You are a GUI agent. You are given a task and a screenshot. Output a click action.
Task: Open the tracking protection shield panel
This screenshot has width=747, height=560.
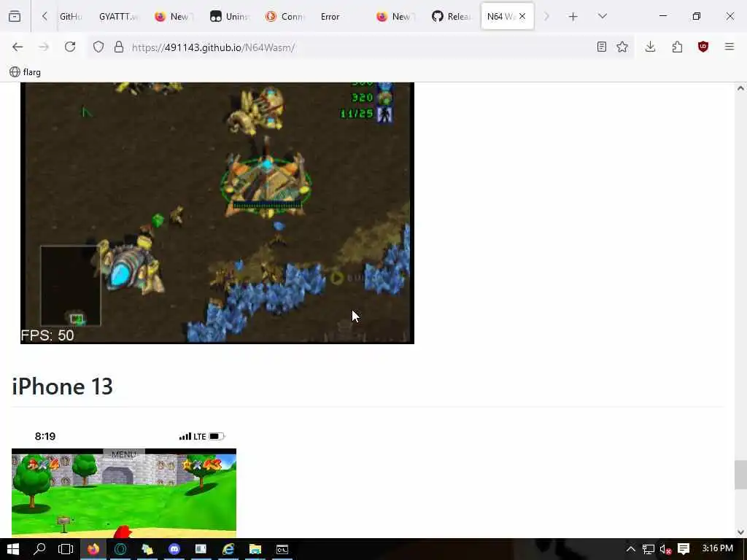pyautogui.click(x=98, y=47)
